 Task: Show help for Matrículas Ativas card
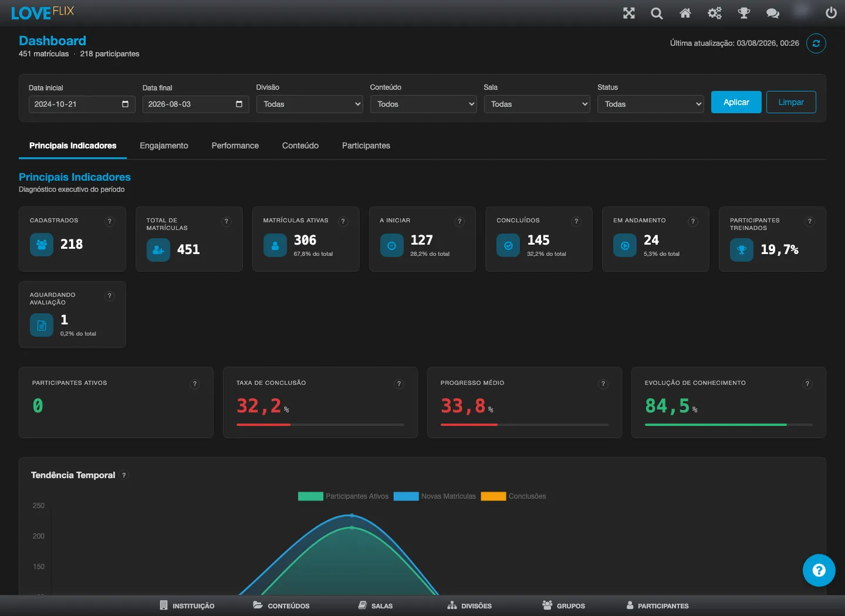coord(343,222)
